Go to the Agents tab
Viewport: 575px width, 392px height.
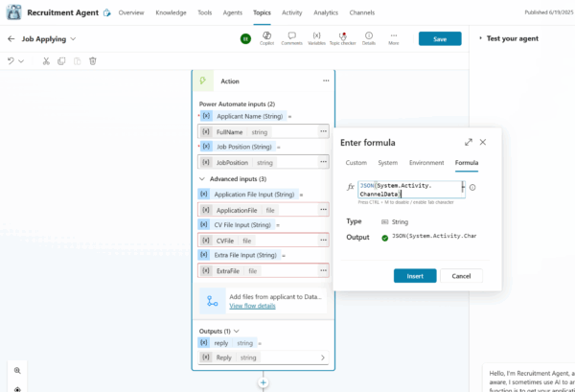[233, 12]
